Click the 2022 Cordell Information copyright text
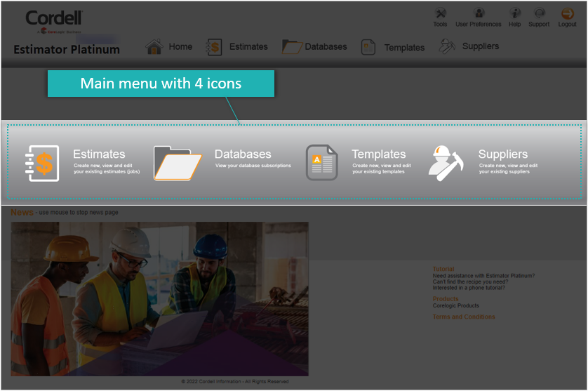588x391 pixels. 235,382
